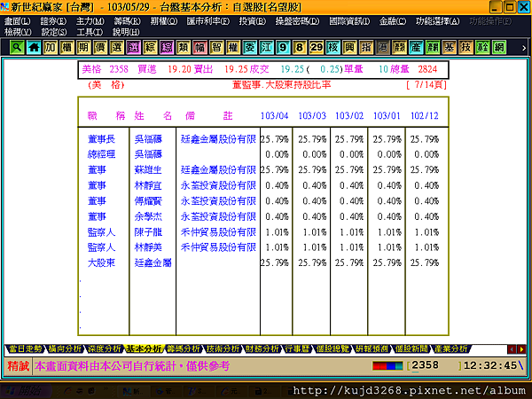
Task: Switch to the 橫向分析 tab
Action: pos(65,348)
